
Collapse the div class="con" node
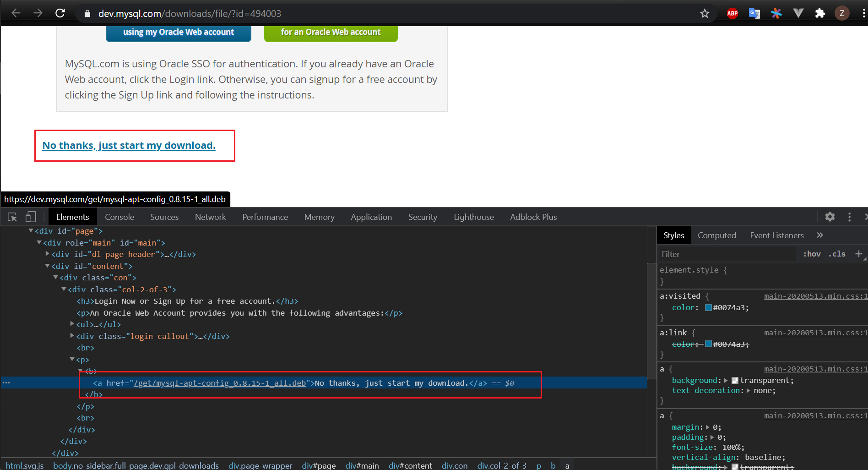tap(55, 277)
